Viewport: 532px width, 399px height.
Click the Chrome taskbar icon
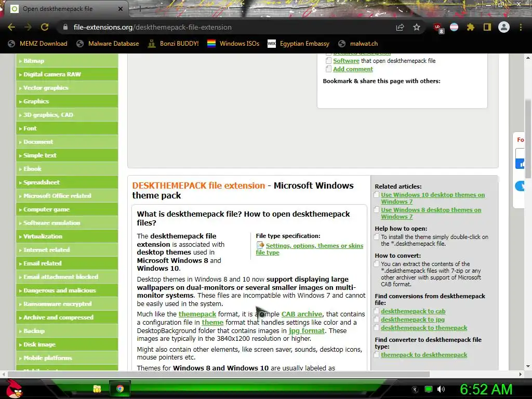pos(120,389)
